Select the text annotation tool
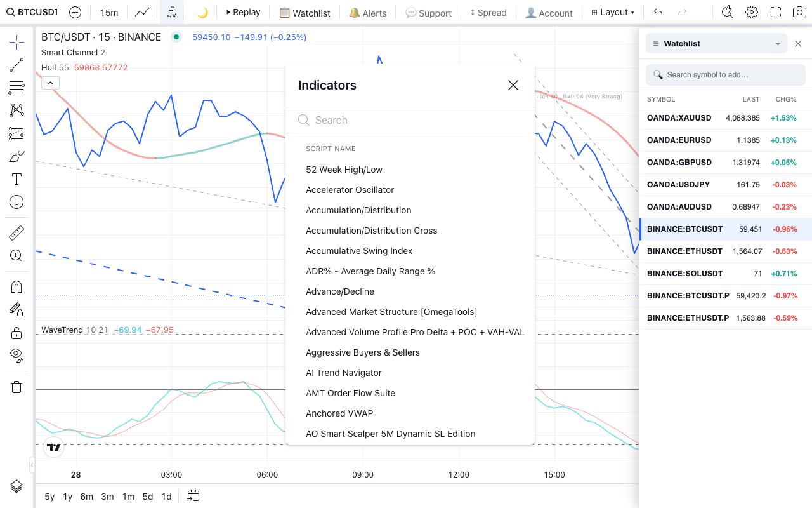Image resolution: width=812 pixels, height=508 pixels. (16, 179)
